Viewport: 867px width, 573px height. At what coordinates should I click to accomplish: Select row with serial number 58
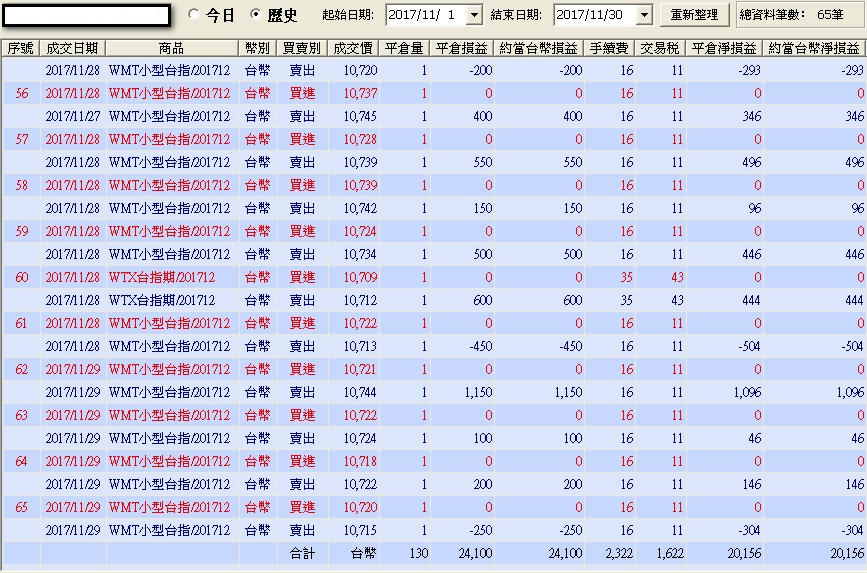434,185
